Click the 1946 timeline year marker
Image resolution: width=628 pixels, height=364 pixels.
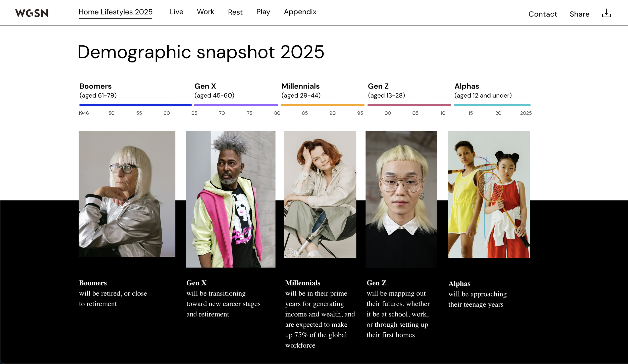point(84,113)
